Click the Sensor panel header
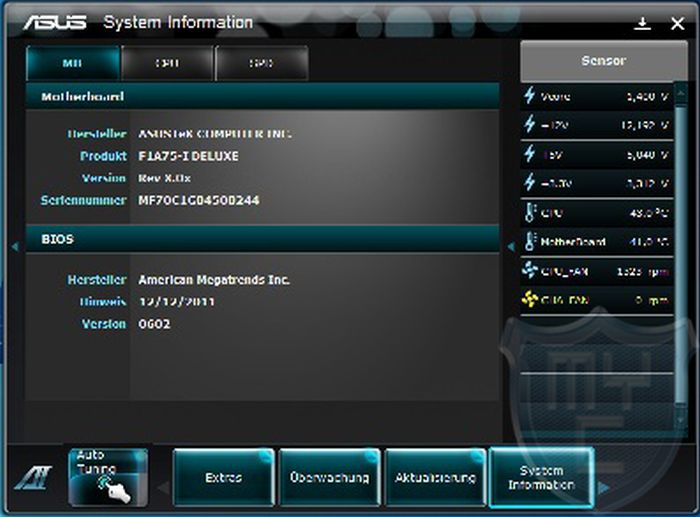This screenshot has width=700, height=517. tap(604, 61)
